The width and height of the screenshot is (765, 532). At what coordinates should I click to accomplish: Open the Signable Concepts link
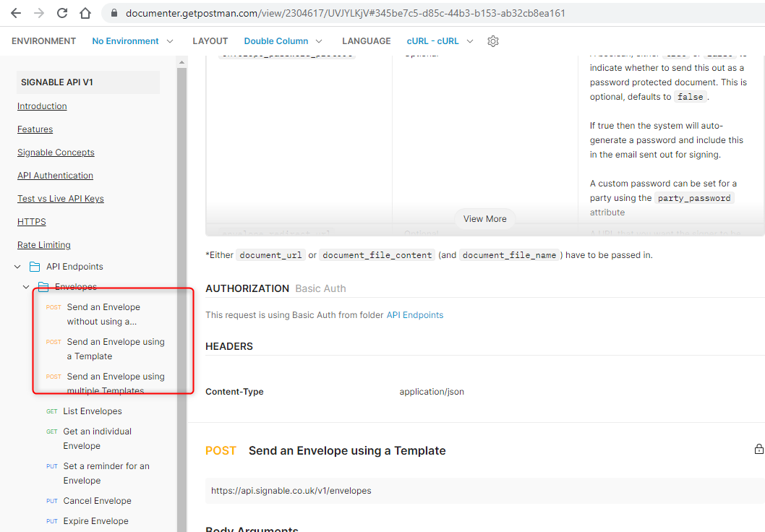[56, 153]
